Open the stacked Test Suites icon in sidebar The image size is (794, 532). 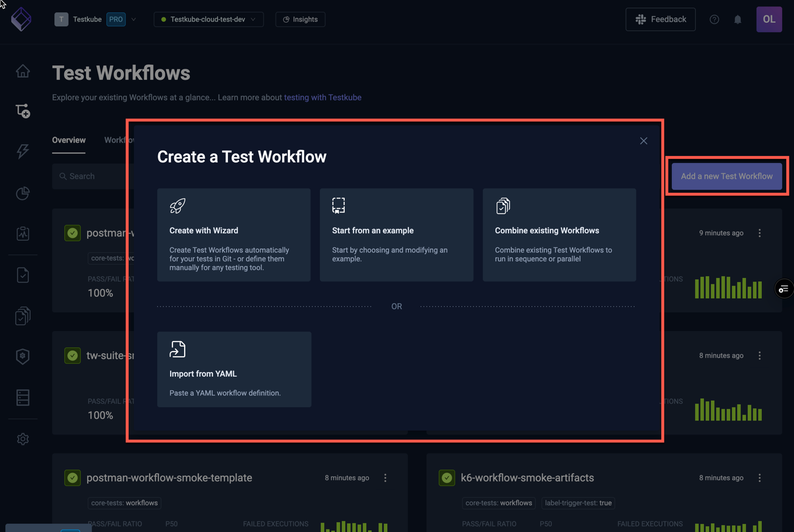coord(22,315)
